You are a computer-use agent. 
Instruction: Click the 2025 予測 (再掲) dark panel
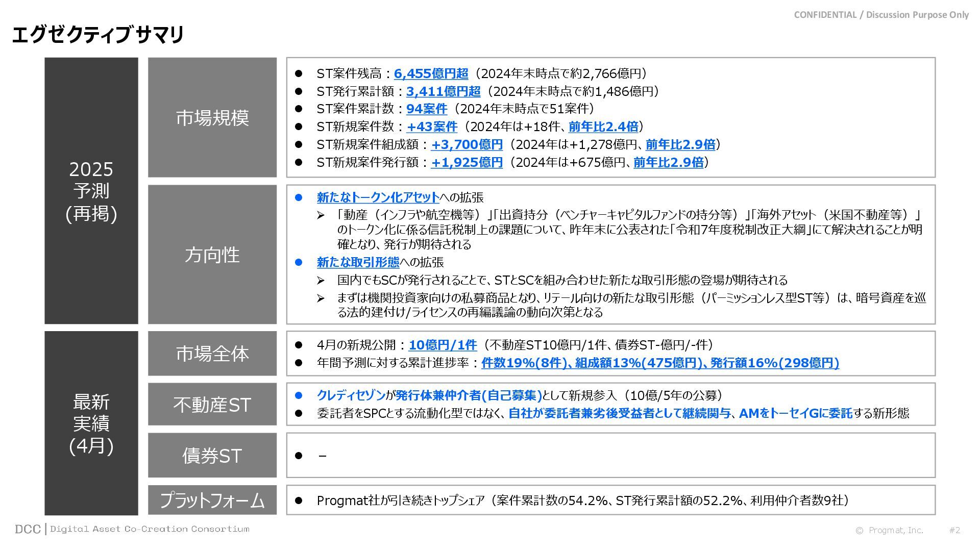click(x=91, y=191)
